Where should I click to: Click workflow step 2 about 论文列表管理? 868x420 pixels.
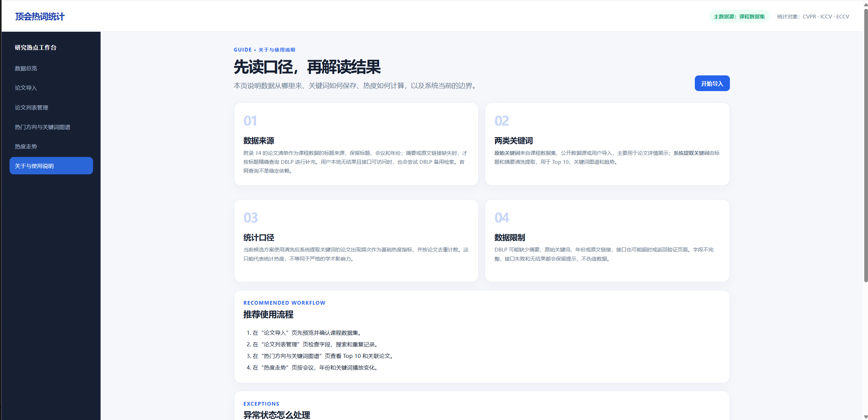click(x=313, y=344)
